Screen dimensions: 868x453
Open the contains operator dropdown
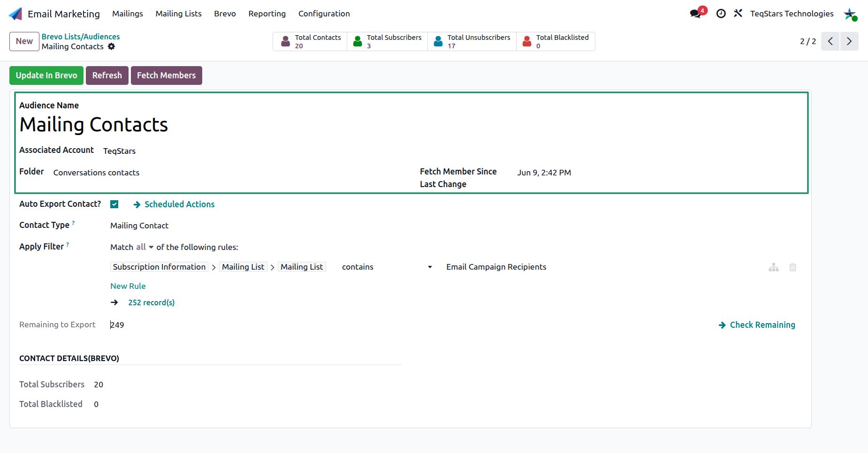[387, 267]
